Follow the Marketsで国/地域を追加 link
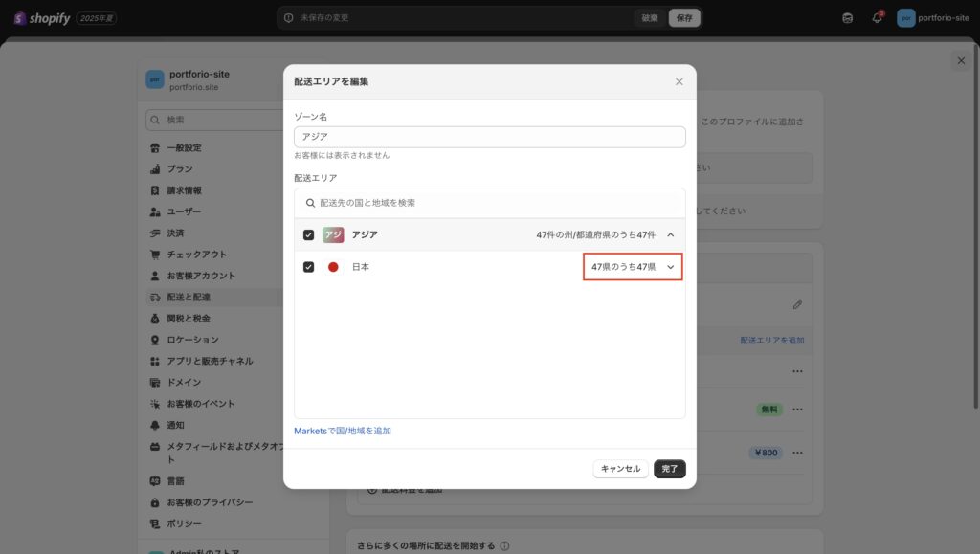The width and height of the screenshot is (980, 554). (343, 431)
